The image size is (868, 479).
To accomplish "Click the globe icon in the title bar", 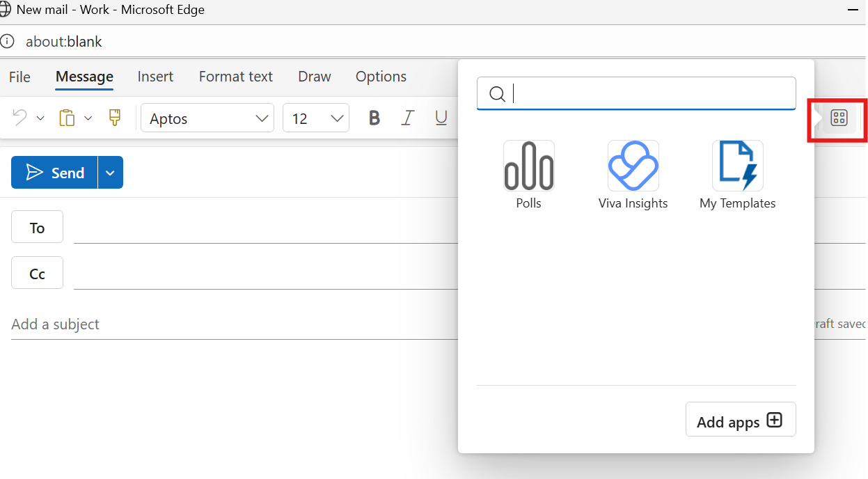I will point(6,10).
